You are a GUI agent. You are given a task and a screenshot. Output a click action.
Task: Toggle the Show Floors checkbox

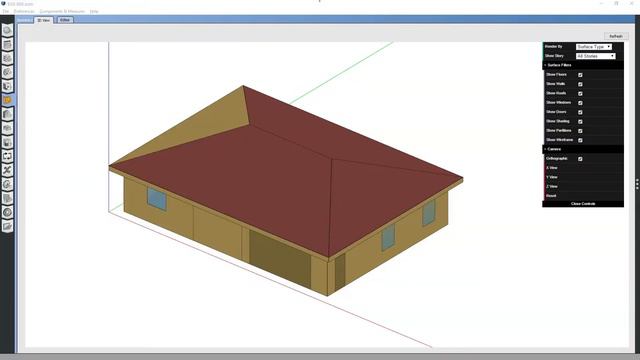pyautogui.click(x=580, y=75)
